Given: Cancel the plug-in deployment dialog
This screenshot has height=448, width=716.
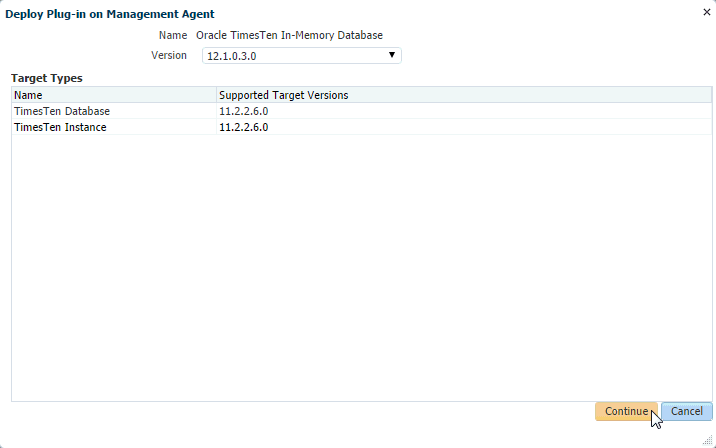Looking at the screenshot, I should (686, 411).
